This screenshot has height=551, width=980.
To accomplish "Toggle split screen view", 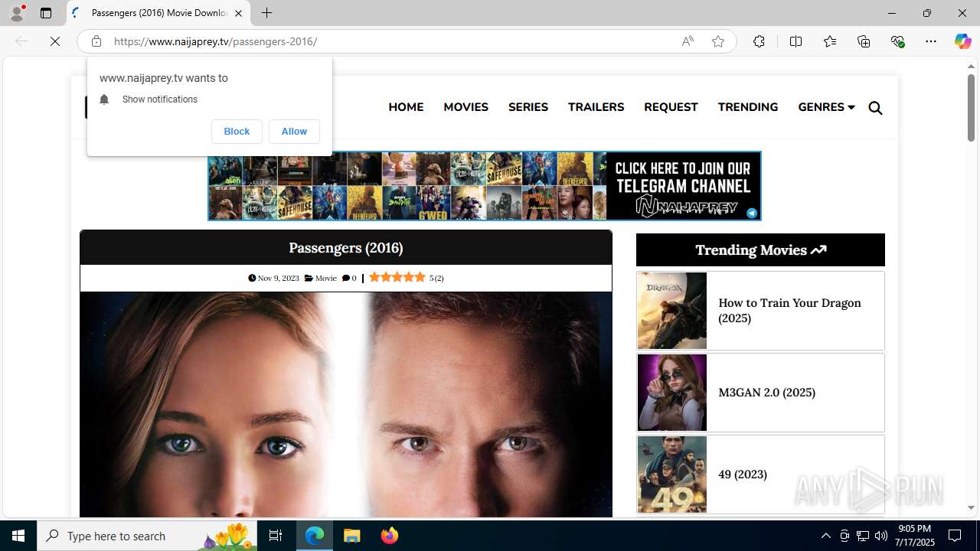I will pos(795,41).
